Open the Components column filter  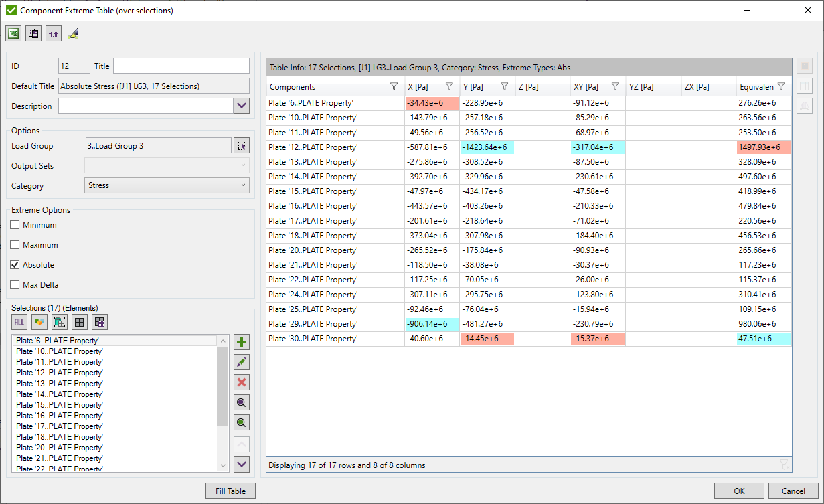pyautogui.click(x=393, y=86)
